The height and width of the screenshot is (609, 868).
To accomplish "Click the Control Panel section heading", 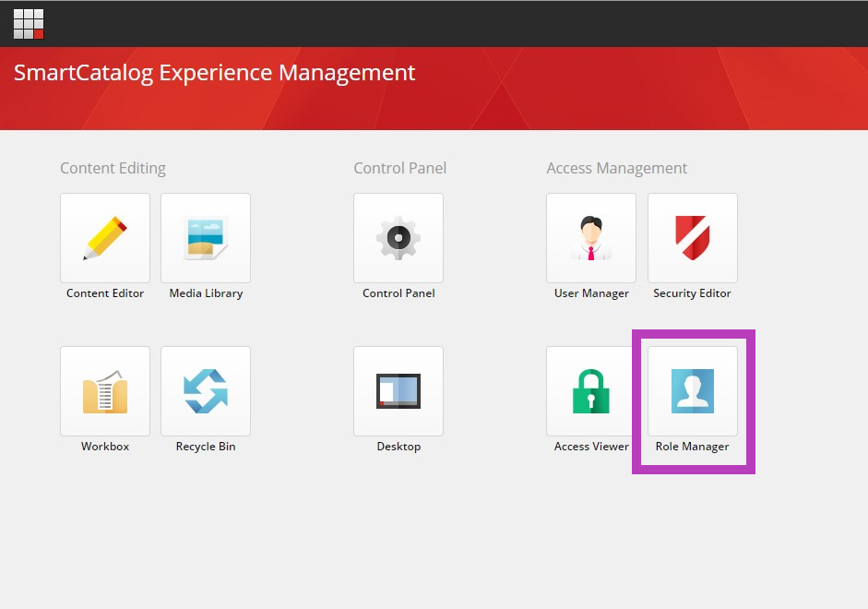I will 399,168.
